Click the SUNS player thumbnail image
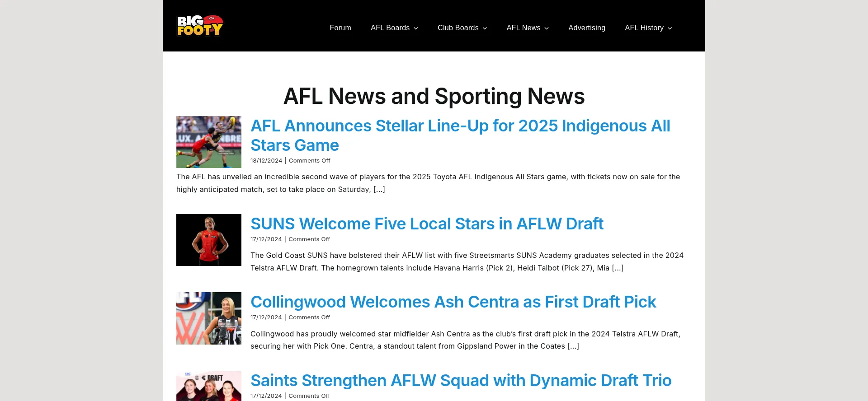 tap(209, 240)
